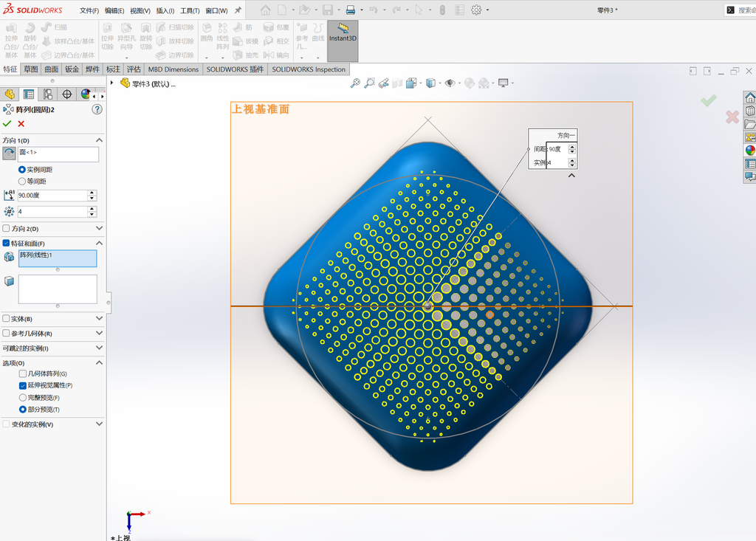The width and height of the screenshot is (756, 541).
Task: Expand the 参考几何体(R) section chevron
Action: coord(100,333)
